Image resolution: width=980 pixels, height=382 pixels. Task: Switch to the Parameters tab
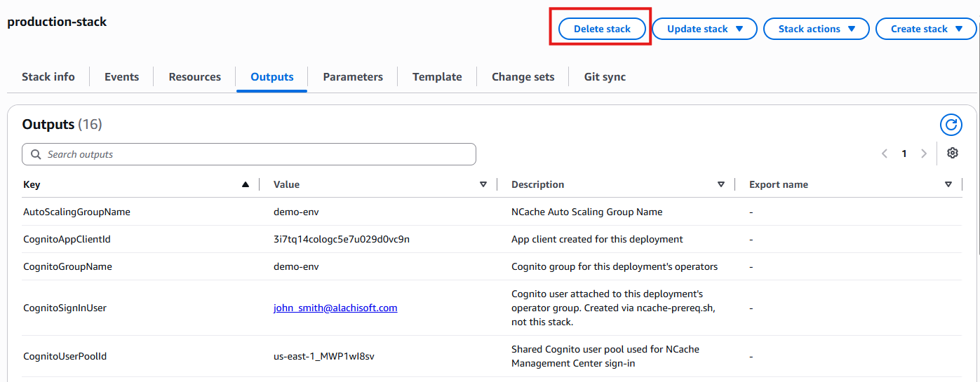click(353, 77)
